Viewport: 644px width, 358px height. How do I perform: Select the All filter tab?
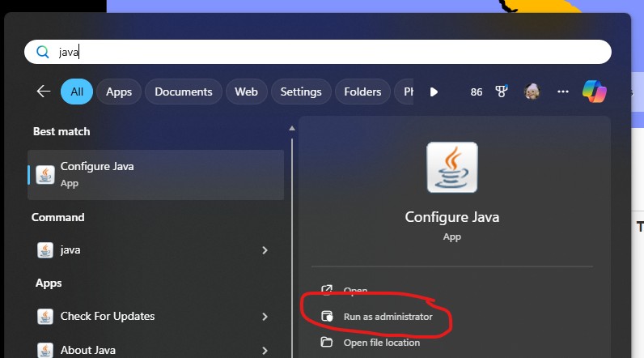77,92
